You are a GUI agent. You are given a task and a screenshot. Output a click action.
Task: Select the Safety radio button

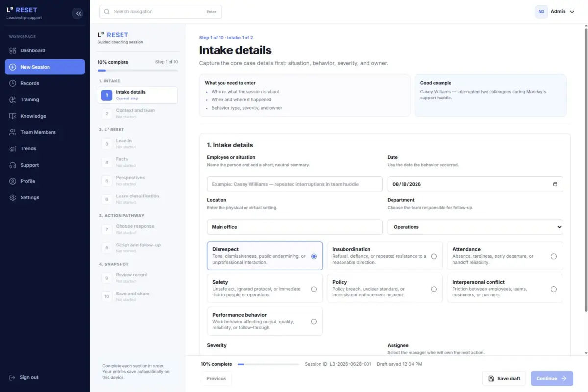pyautogui.click(x=314, y=289)
